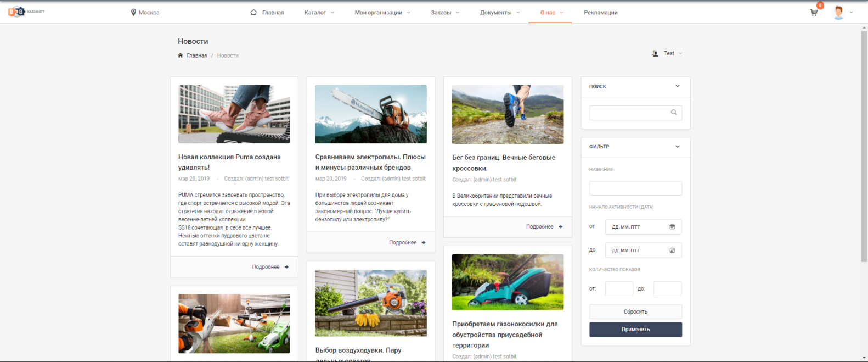Viewport: 868px width, 362px height.
Task: Open Подробнее for электропилы article
Action: 403,243
